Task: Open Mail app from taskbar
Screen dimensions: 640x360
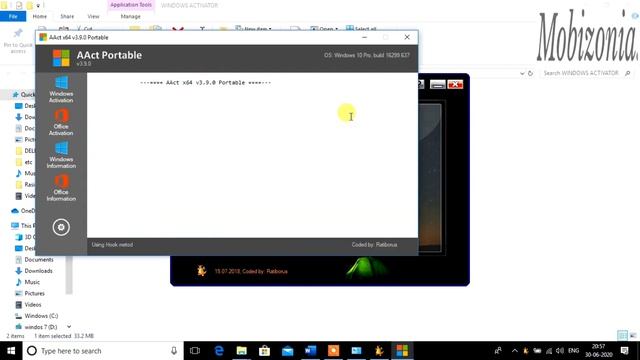Action: tap(287, 351)
